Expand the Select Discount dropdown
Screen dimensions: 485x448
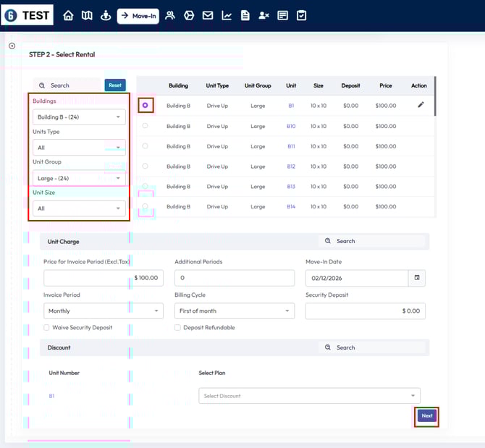[x=309, y=396]
